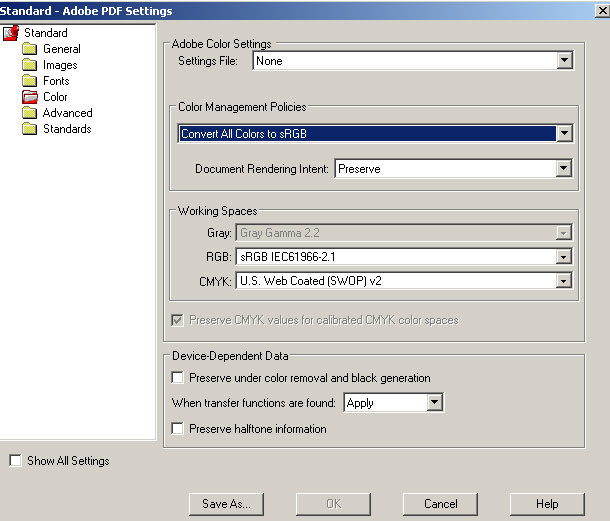
Task: Enable Preserve halftone information checkbox
Action: tap(177, 429)
